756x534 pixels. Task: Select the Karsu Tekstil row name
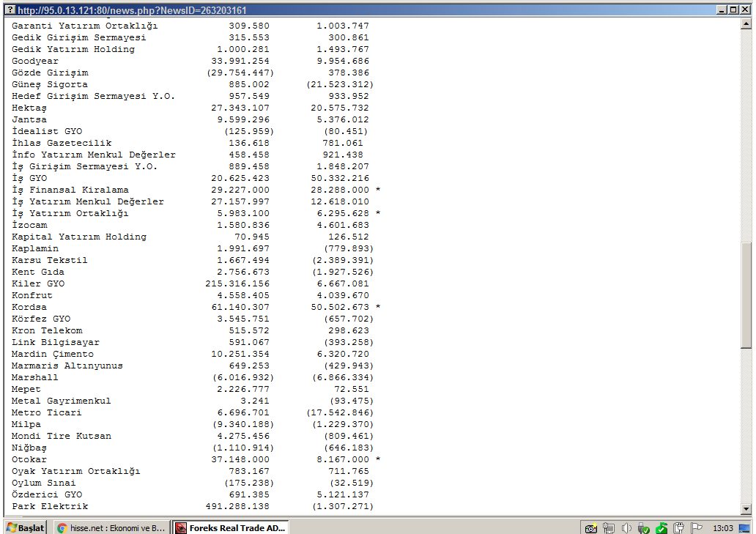tap(50, 260)
